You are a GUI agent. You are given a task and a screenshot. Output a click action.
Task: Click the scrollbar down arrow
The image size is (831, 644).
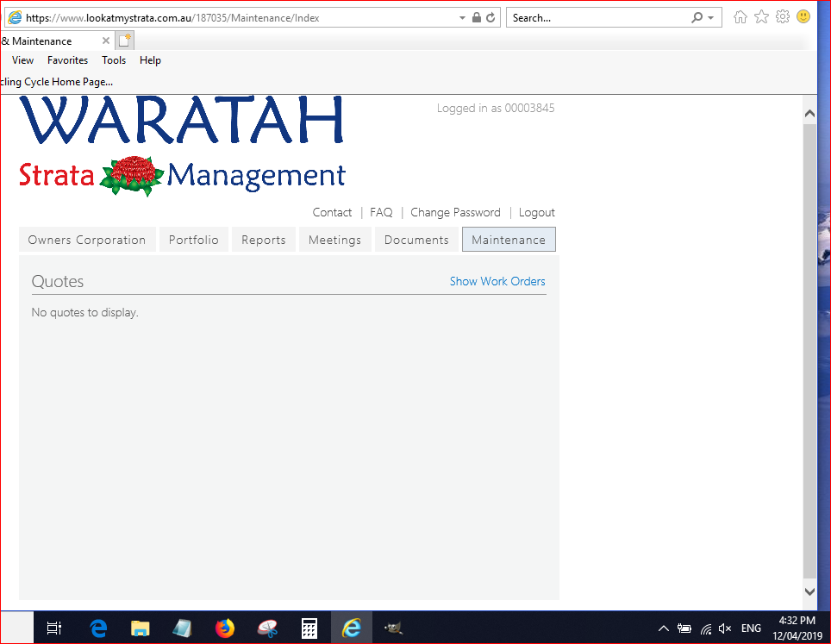[809, 592]
